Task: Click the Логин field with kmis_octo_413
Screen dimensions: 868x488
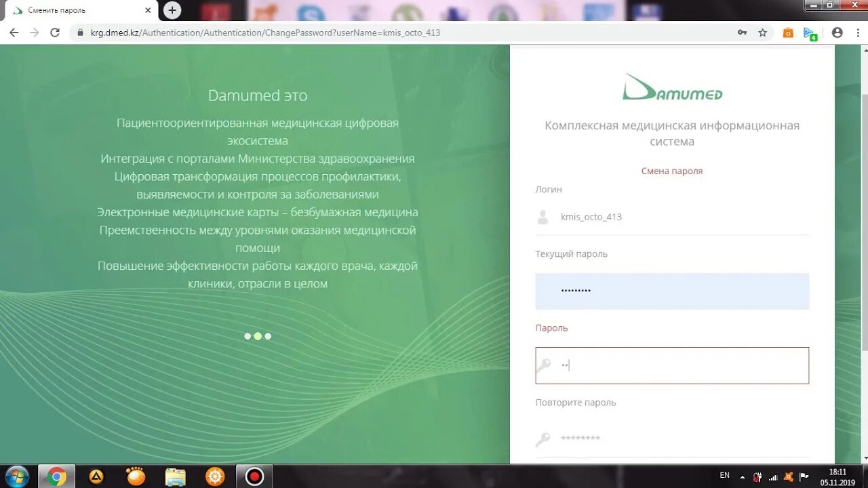Action: pos(672,217)
